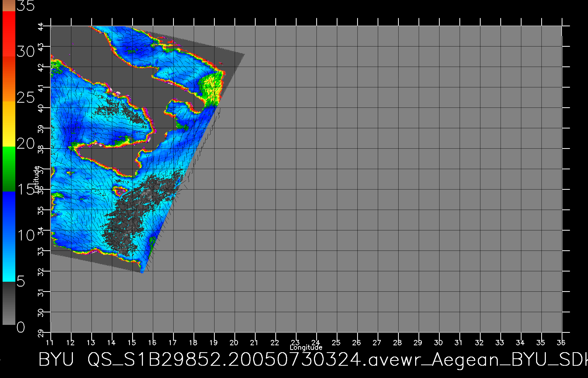Click longitude tick label 33
This screenshot has width=588, height=378.
coord(500,342)
